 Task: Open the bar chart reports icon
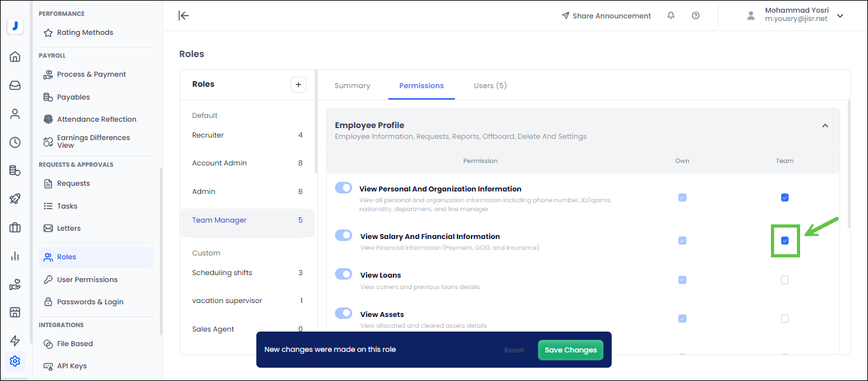point(15,255)
